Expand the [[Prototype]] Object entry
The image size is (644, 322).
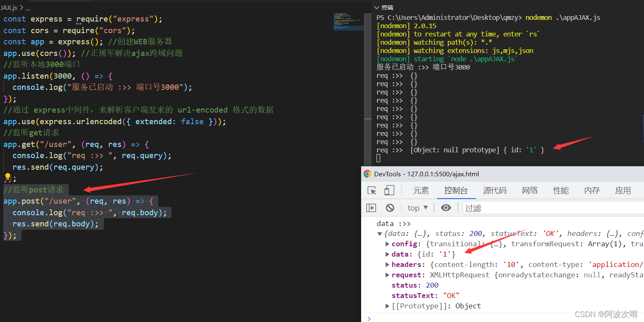tap(388, 306)
